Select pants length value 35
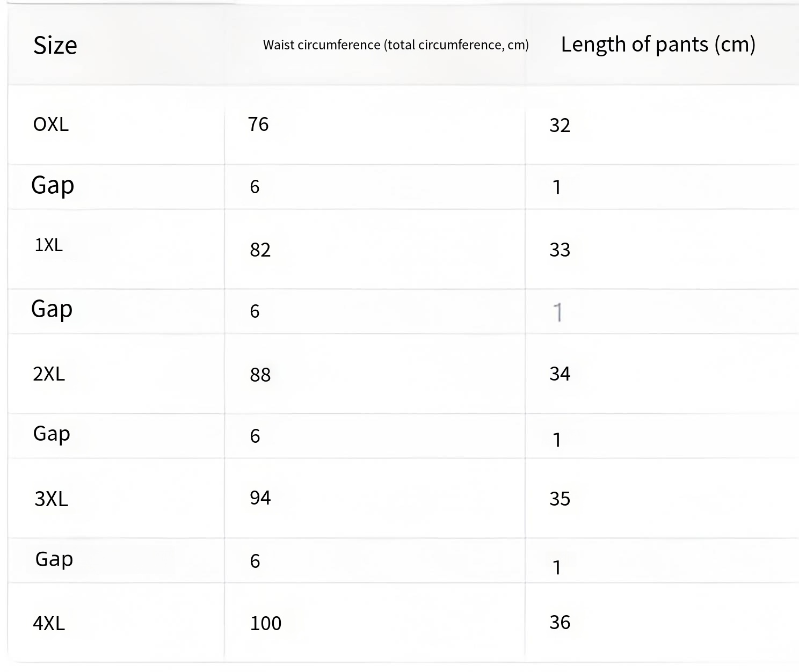 tap(560, 499)
